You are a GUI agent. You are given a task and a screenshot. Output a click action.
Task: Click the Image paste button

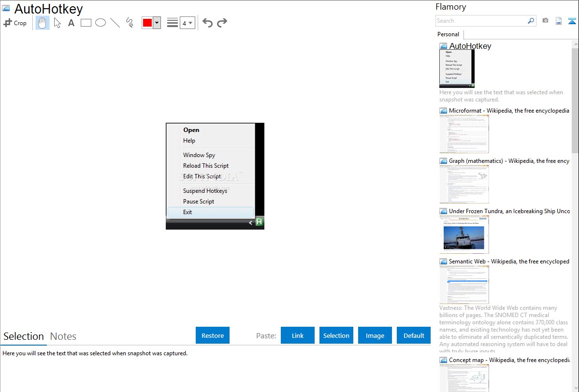[x=375, y=335]
